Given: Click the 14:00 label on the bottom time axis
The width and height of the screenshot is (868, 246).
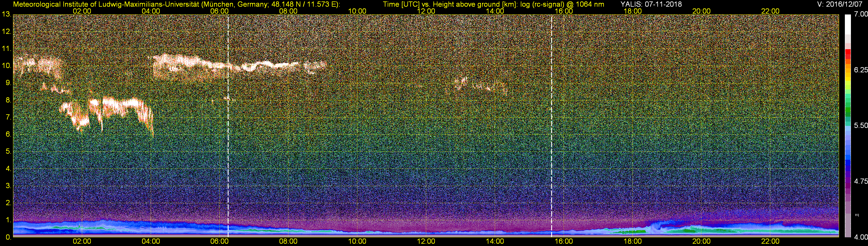Looking at the screenshot, I should coord(495,241).
